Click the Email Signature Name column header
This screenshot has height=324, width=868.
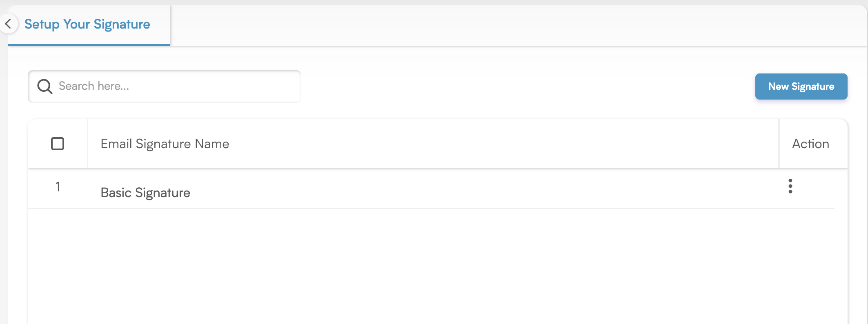pos(165,144)
